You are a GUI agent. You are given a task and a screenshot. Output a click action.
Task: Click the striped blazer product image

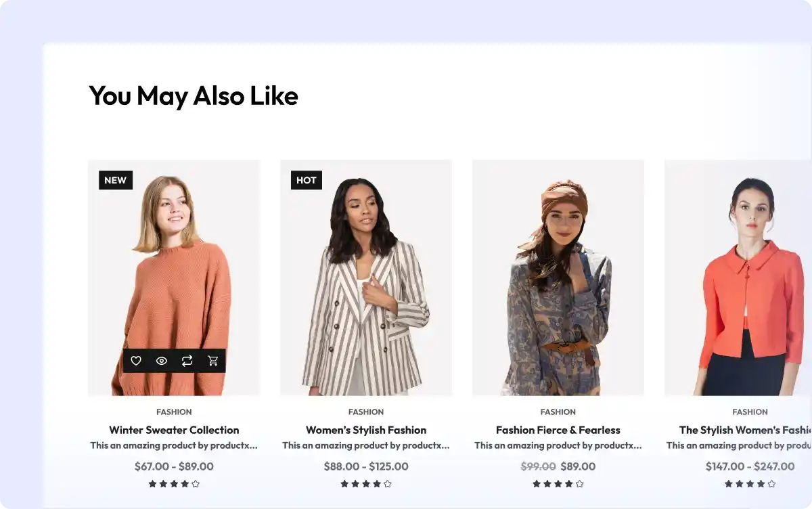366,284
